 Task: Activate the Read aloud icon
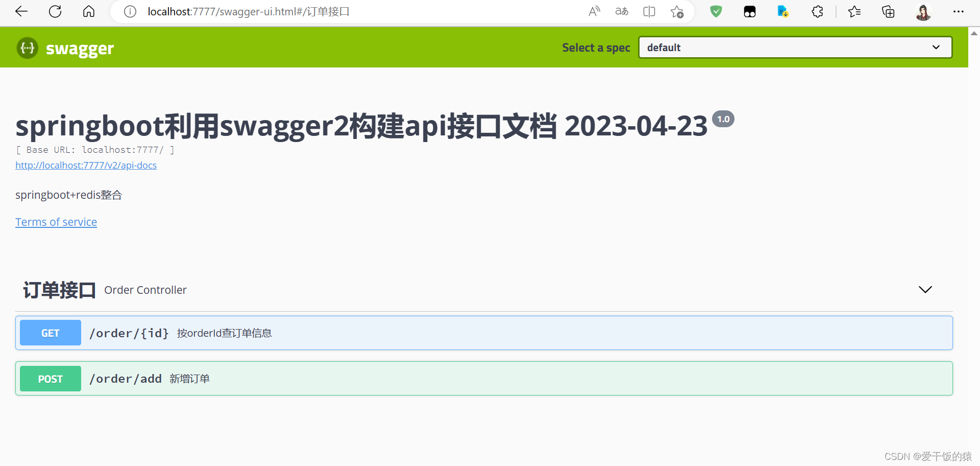[x=594, y=11]
